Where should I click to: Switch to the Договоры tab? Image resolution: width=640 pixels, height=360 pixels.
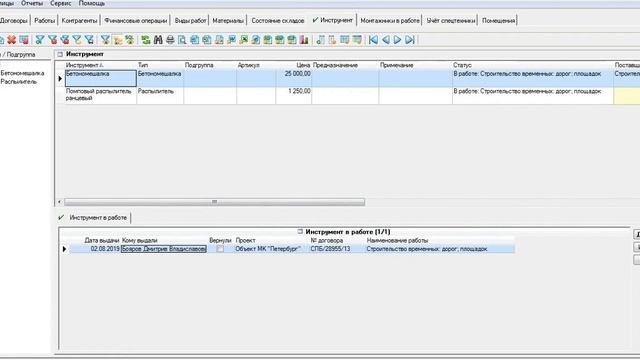(14, 20)
